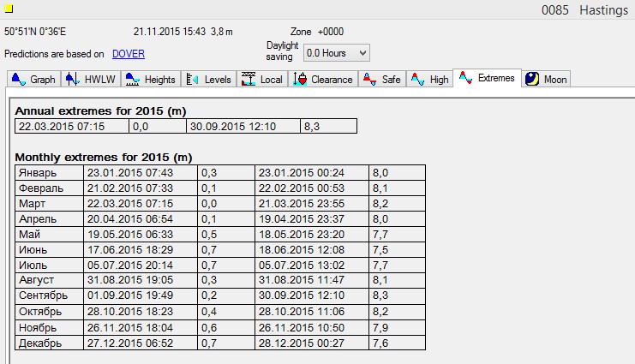The height and width of the screenshot is (364, 635).
Task: Click the HWLW tab arrows icon
Action: click(73, 79)
